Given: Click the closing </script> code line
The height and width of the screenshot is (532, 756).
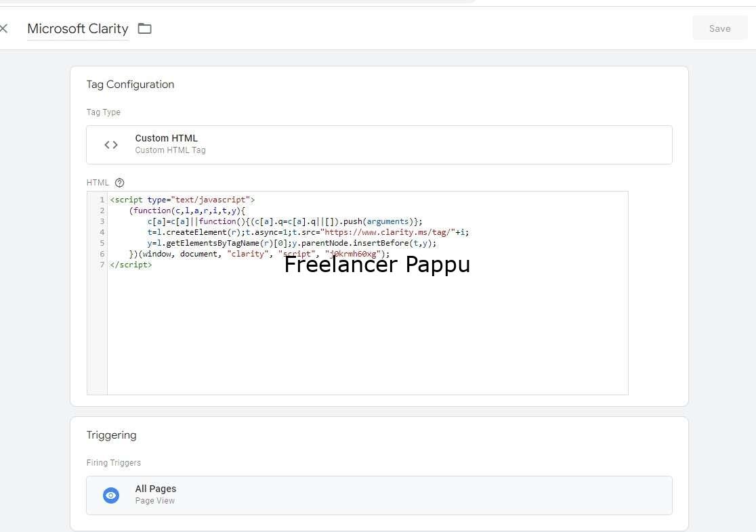Looking at the screenshot, I should pos(131,265).
